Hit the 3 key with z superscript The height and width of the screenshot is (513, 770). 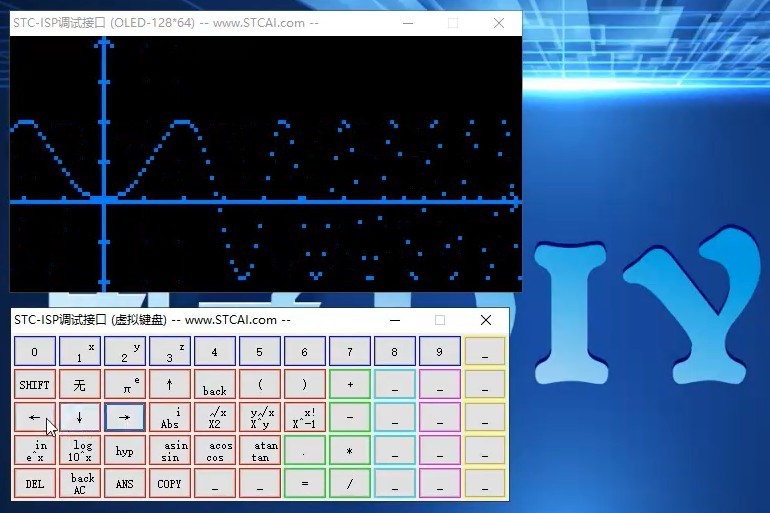[169, 351]
